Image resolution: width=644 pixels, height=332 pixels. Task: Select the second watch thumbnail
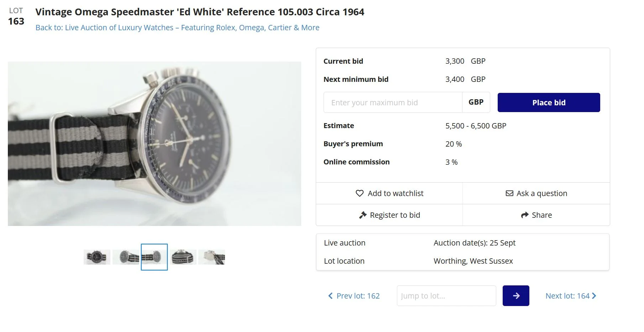(x=126, y=257)
